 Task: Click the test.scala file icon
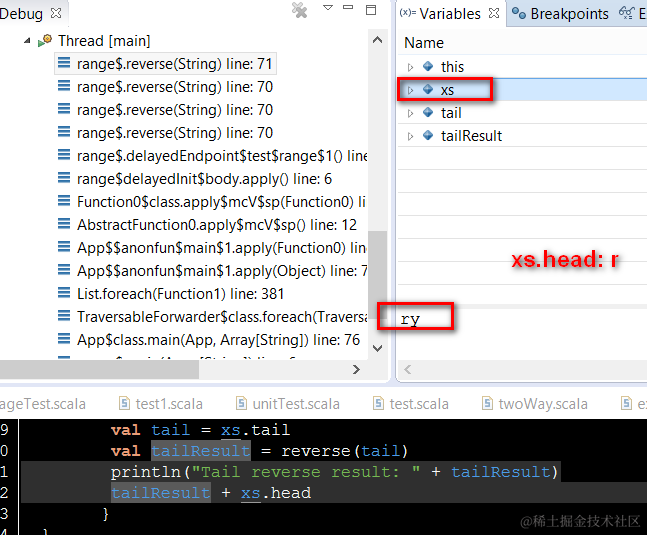click(378, 403)
